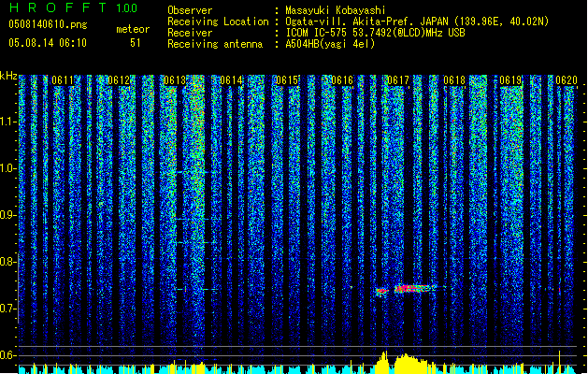Select the file name 0508140610.png
The image size is (588, 374).
coord(48,25)
